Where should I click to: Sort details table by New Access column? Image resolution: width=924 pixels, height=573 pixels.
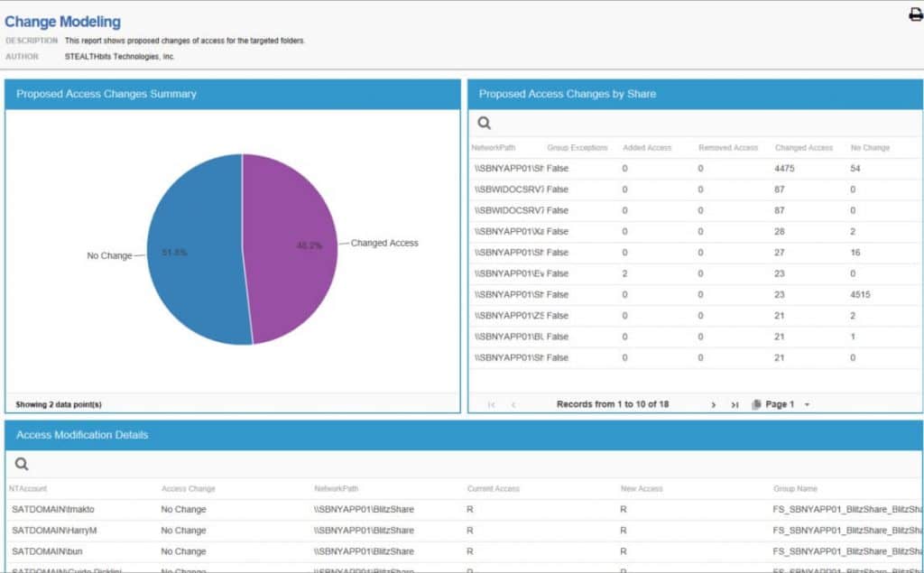click(642, 489)
